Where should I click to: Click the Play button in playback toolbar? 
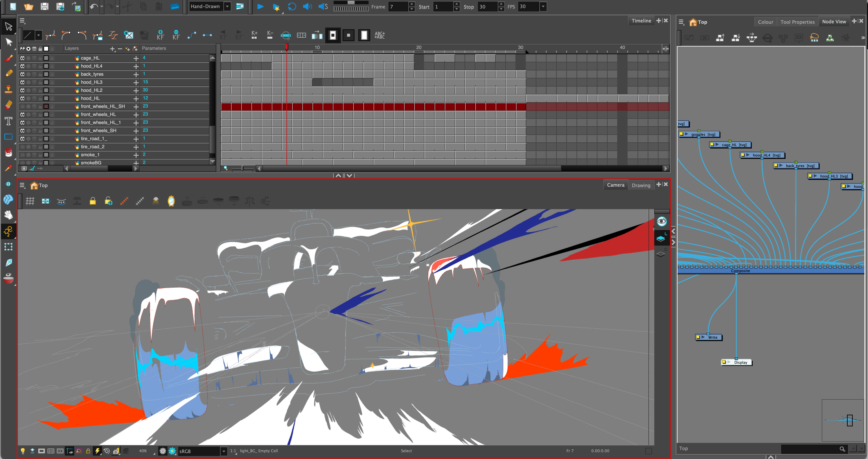tap(260, 6)
